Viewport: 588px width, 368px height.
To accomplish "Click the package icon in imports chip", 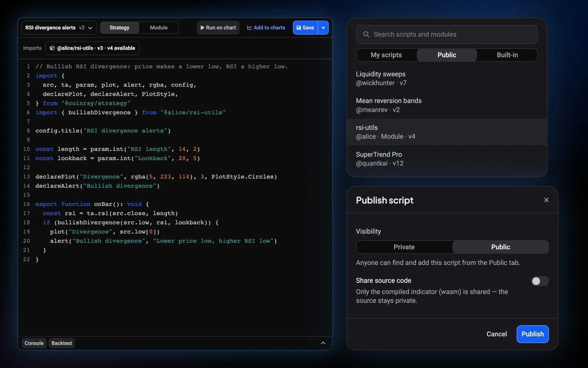I will tap(52, 48).
